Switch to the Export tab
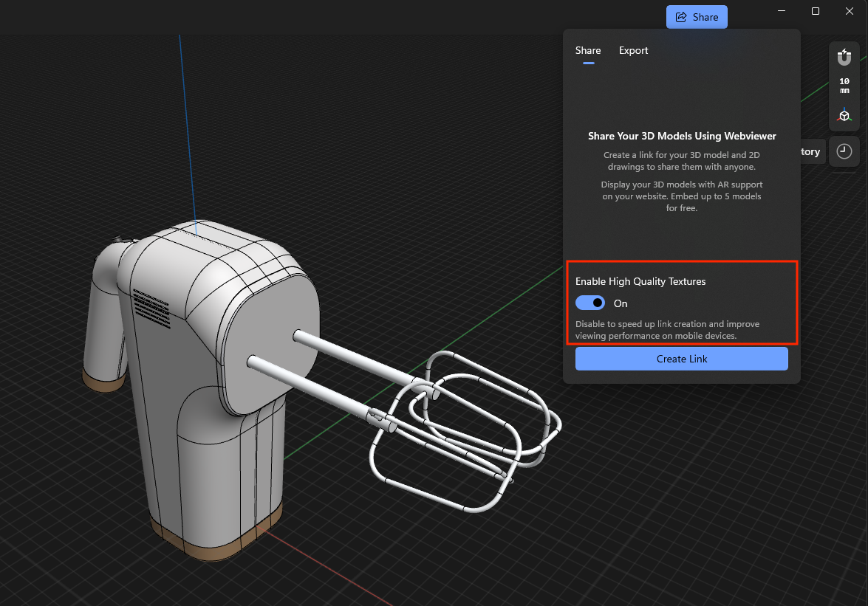 (x=633, y=50)
